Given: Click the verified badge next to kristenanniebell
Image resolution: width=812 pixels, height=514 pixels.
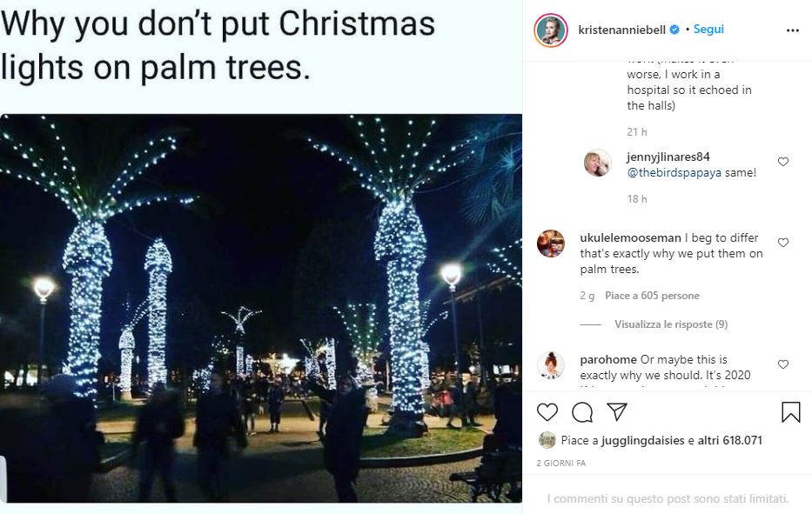Looking at the screenshot, I should (674, 30).
